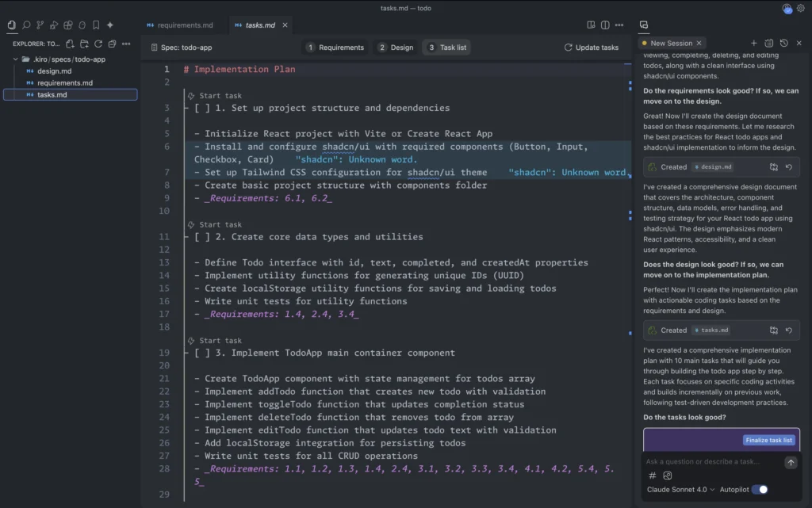Open the bookmark view icon
812x508 pixels.
pos(96,25)
